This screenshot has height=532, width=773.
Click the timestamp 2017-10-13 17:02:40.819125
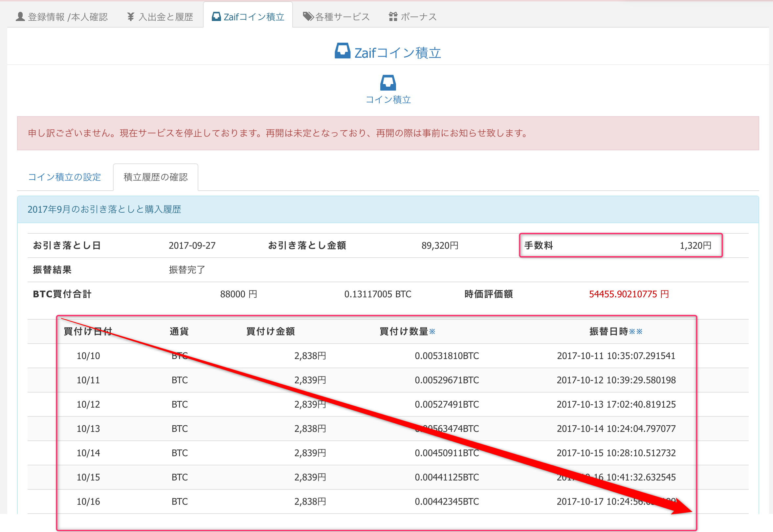pos(616,404)
